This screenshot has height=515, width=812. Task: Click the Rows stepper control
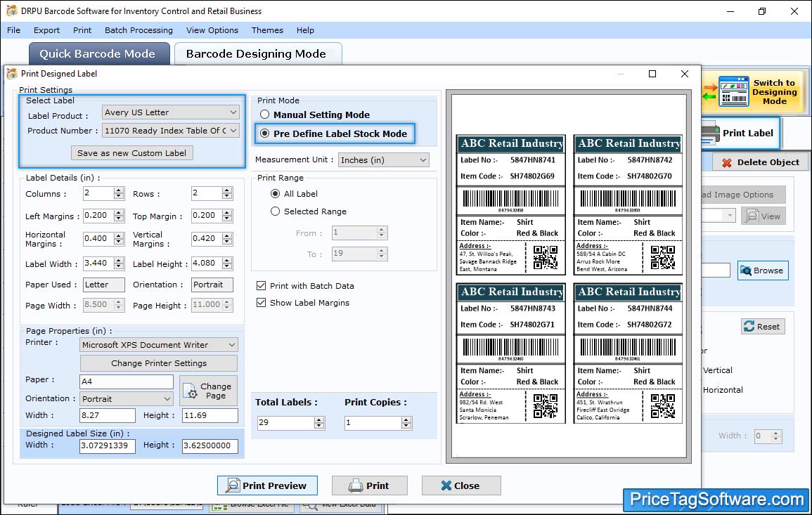(227, 194)
